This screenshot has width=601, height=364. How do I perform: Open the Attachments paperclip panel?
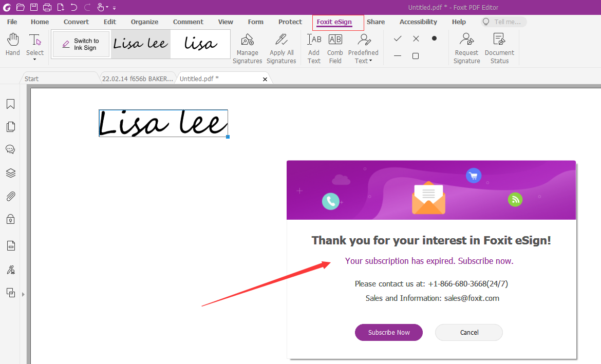[x=11, y=197]
